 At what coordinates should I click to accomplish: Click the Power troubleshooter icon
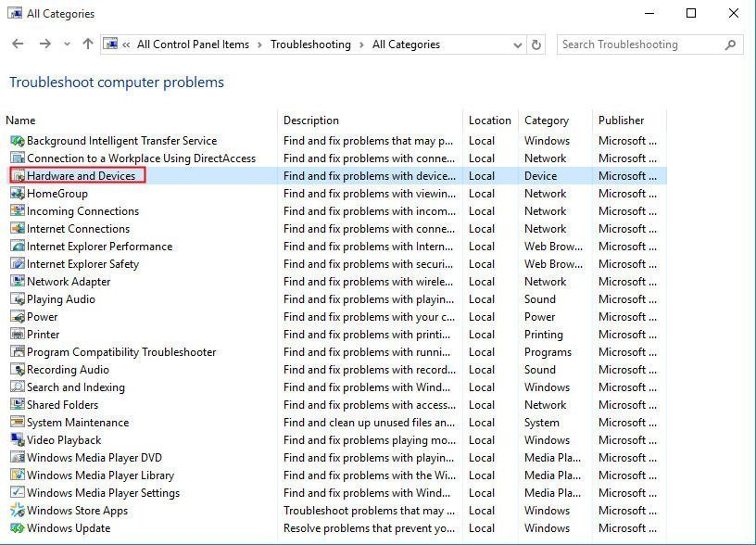(x=18, y=317)
